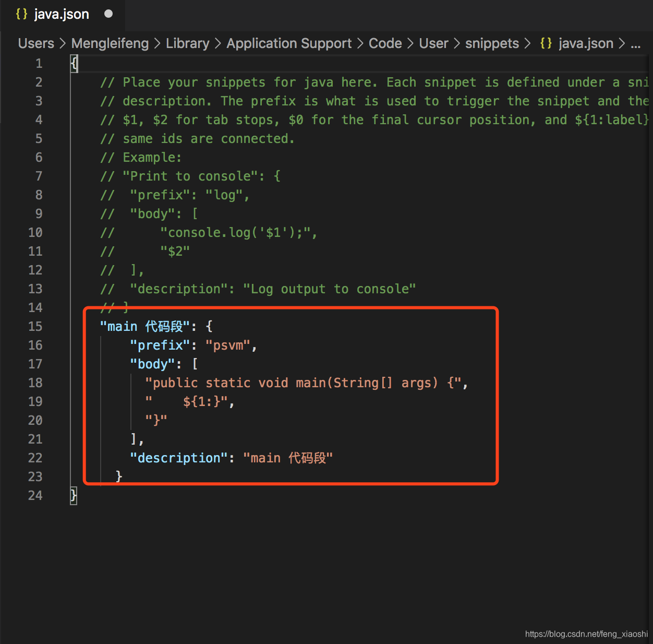Click the public static void main string
653x644 pixels.
303,383
